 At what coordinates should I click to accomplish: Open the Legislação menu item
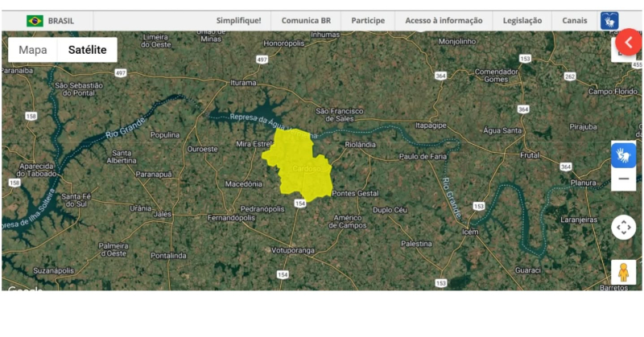click(x=522, y=21)
